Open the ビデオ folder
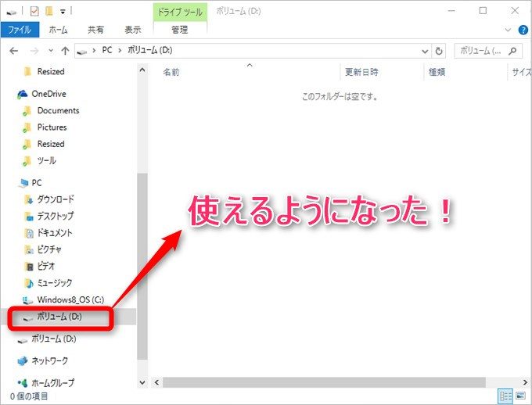The height and width of the screenshot is (405, 532). 46,266
